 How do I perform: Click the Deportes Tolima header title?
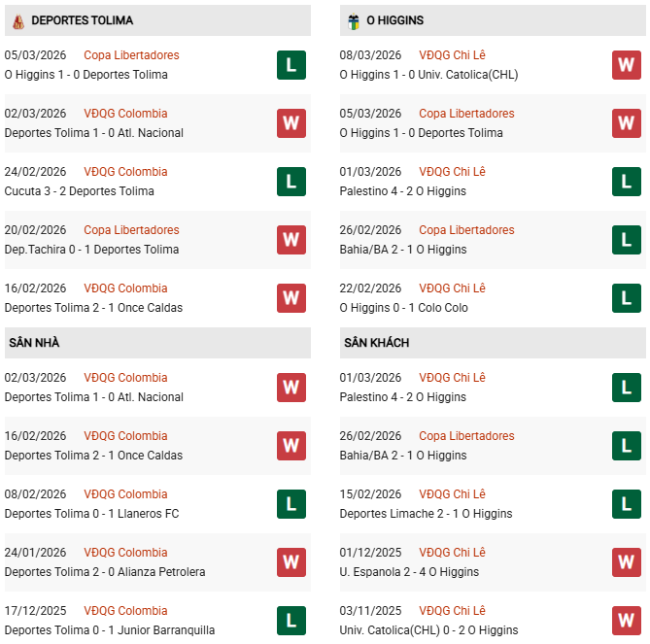tap(83, 20)
